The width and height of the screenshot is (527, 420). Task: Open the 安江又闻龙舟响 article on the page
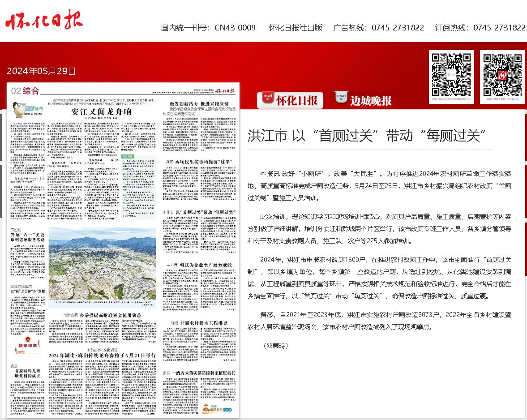pyautogui.click(x=101, y=112)
